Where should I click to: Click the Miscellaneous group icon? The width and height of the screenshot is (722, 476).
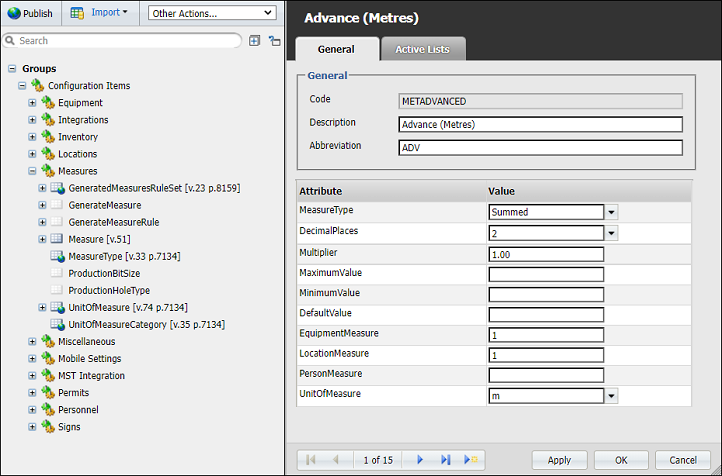(x=48, y=341)
